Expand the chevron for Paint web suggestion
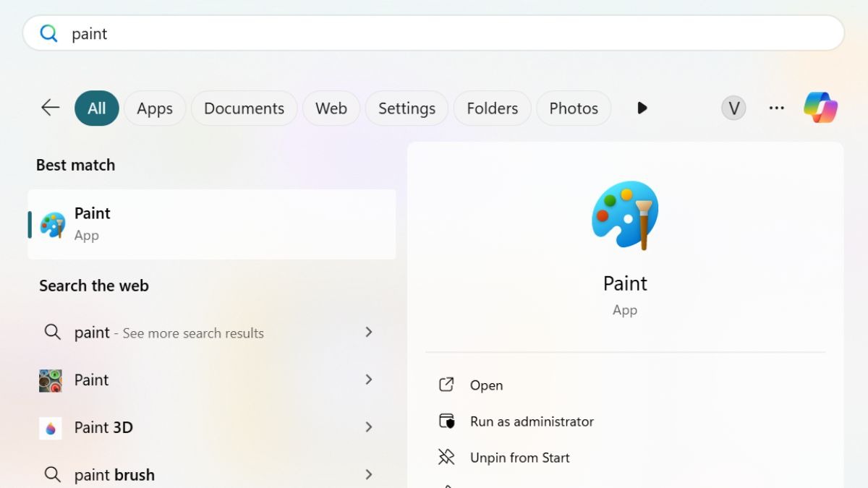Screen dimensions: 868x488 click(369, 380)
